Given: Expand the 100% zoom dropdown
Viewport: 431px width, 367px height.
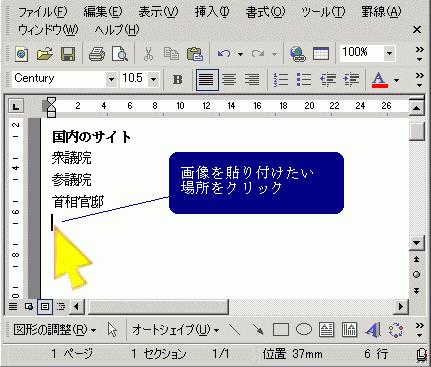Looking at the screenshot, I should point(389,53).
